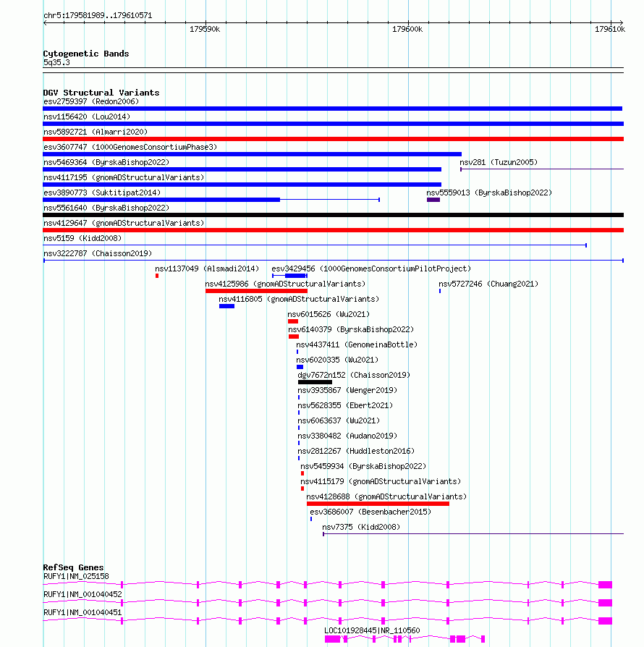Click the blue nsv4116805 variant bar

(227, 306)
